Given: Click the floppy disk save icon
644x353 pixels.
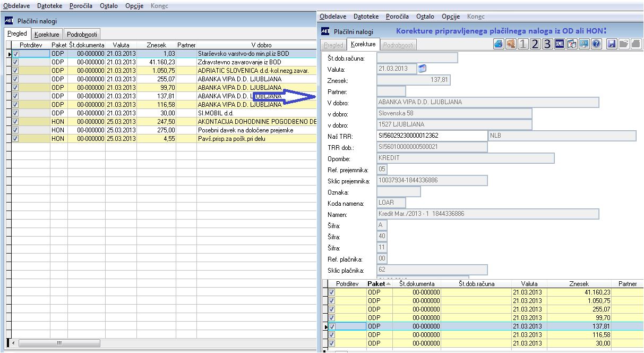Looking at the screenshot, I should (612, 44).
